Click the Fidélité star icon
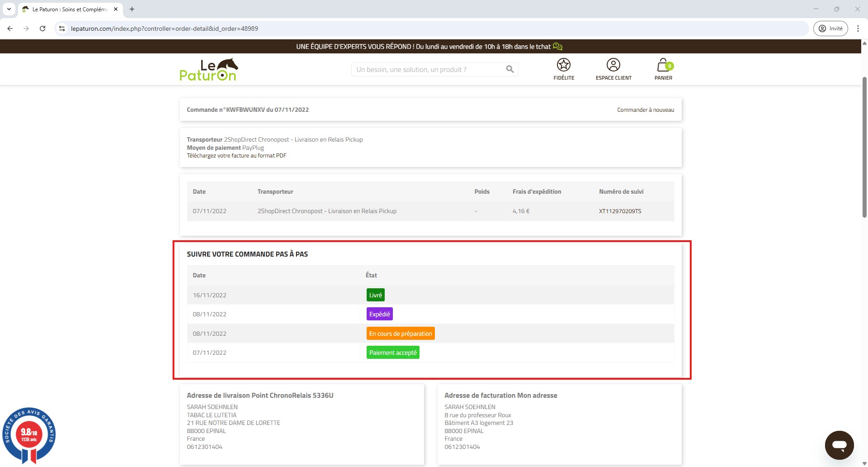This screenshot has height=467, width=868. point(563,65)
